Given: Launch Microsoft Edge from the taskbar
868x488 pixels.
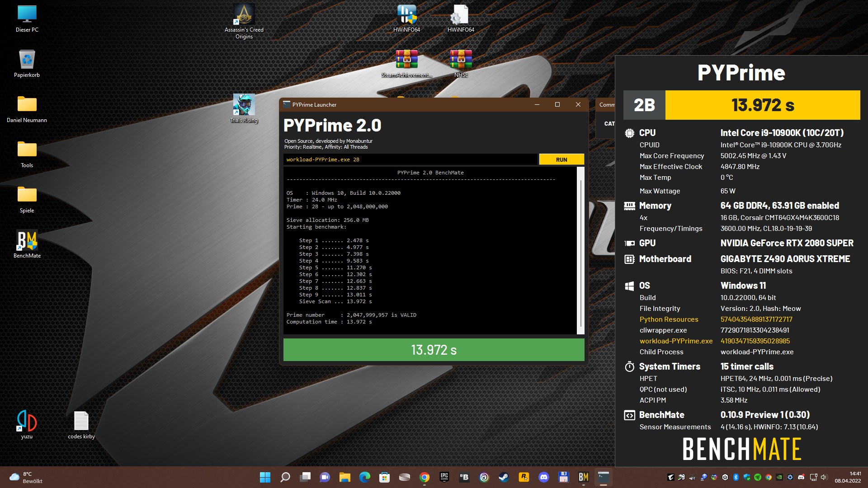Looking at the screenshot, I should coord(365,477).
